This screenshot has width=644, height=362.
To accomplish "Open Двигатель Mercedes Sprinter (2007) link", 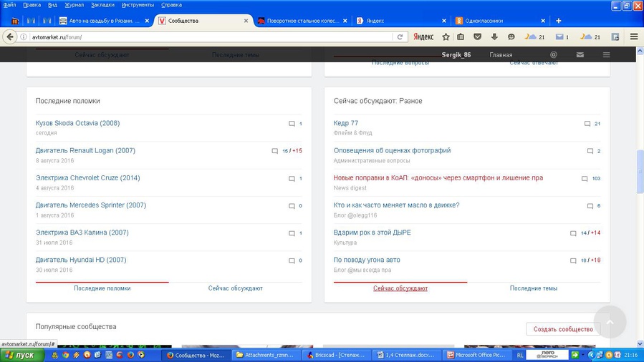I will pyautogui.click(x=91, y=205).
